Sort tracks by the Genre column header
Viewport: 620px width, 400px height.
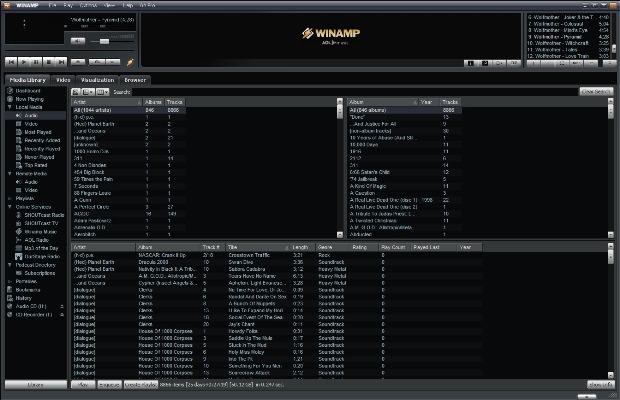point(332,247)
